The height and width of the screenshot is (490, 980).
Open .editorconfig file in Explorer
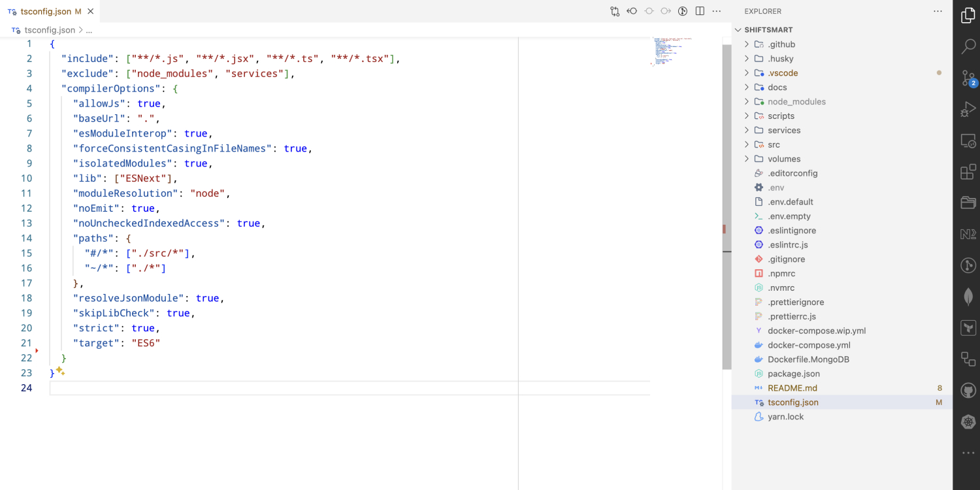pyautogui.click(x=842, y=173)
